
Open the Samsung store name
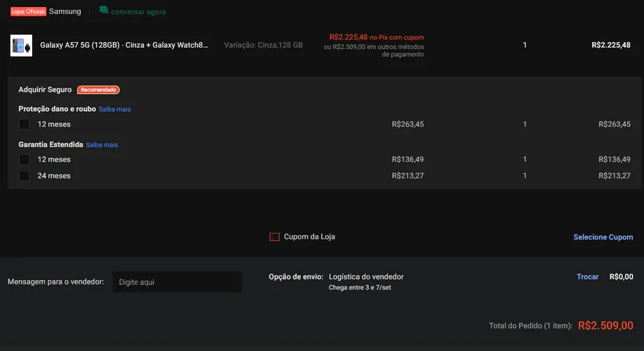coord(65,11)
